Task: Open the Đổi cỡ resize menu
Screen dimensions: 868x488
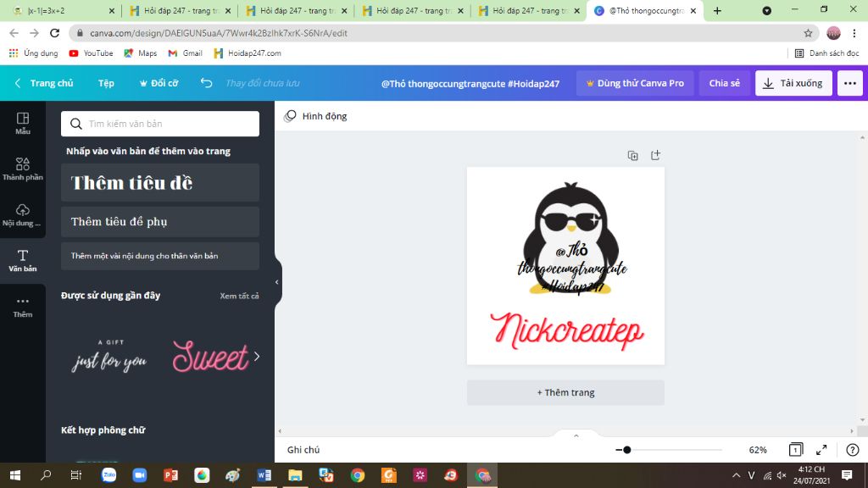Action: (159, 83)
